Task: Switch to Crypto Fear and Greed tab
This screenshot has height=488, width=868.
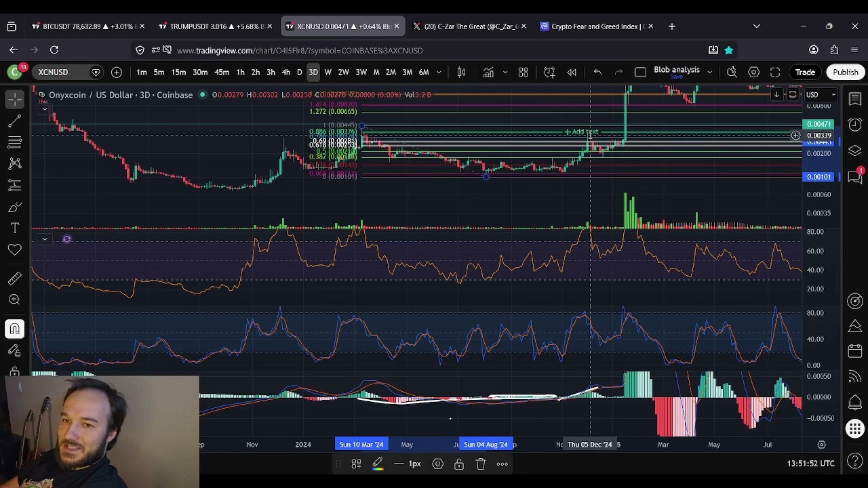Action: click(597, 26)
